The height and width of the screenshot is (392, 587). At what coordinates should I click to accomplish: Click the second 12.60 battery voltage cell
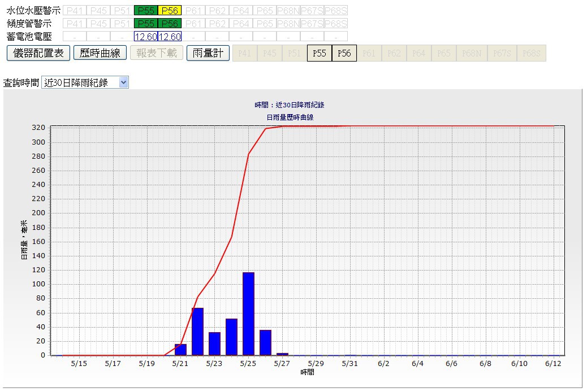tap(170, 36)
